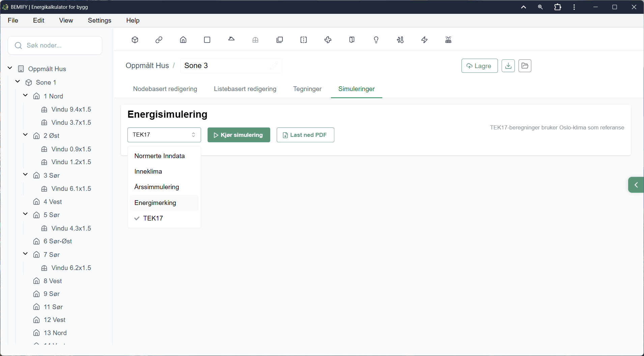
Task: Click the Last ned PDF button
Action: click(305, 135)
